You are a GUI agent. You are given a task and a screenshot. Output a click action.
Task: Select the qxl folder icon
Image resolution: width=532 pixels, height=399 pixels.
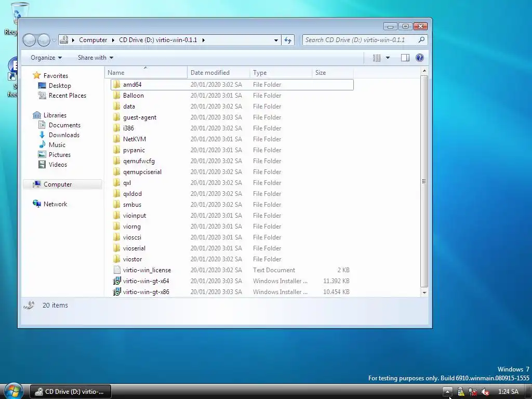[x=117, y=182]
